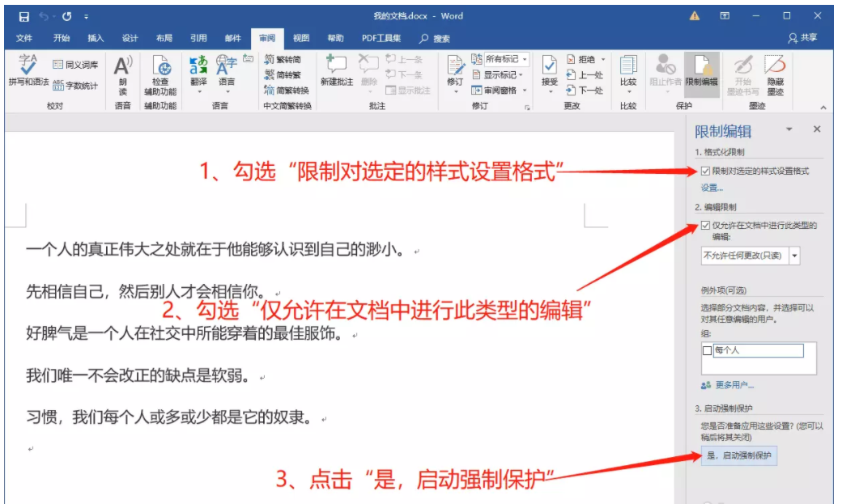Click the Undo arrow in quick access toolbar
The width and height of the screenshot is (842, 504).
coord(44,17)
